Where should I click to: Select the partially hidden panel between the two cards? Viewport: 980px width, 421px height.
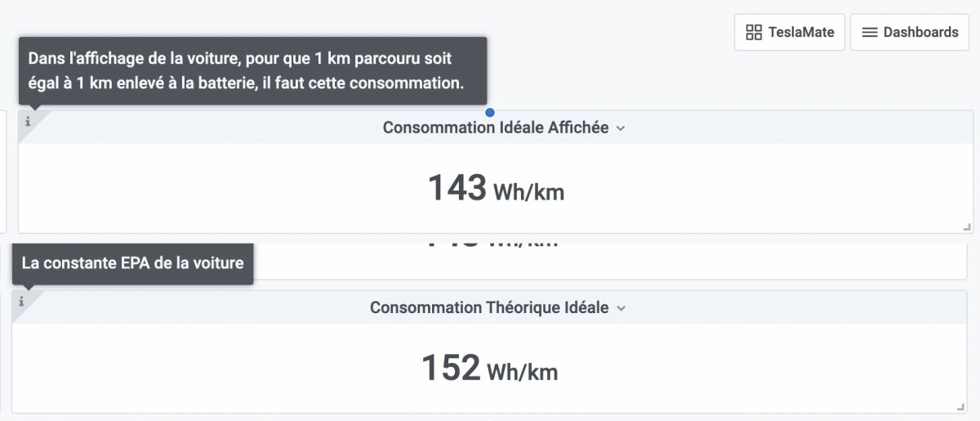tap(735, 260)
